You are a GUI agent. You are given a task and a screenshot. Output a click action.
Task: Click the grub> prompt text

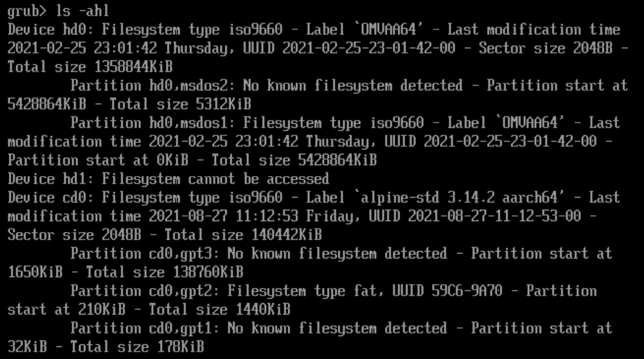pos(27,11)
